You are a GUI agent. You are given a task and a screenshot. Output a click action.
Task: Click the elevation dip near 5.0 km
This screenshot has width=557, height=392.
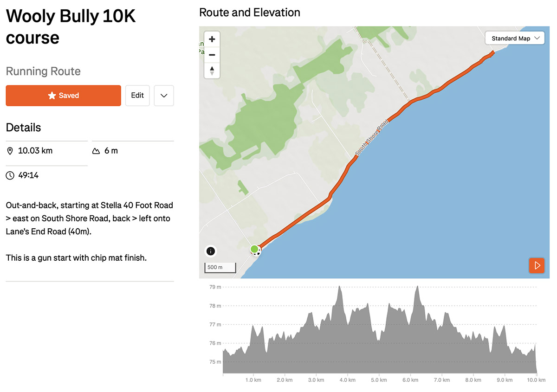tap(379, 341)
